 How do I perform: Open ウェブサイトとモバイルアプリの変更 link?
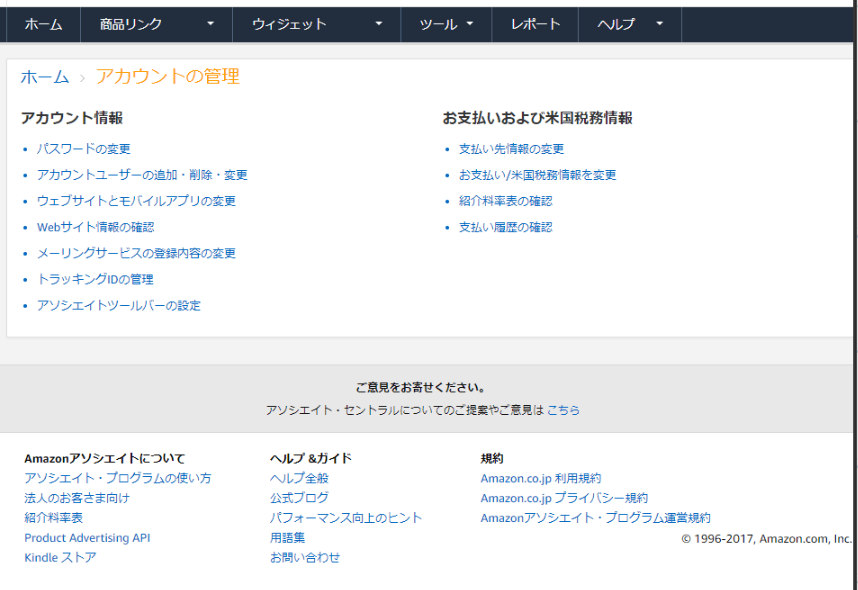[x=136, y=201]
